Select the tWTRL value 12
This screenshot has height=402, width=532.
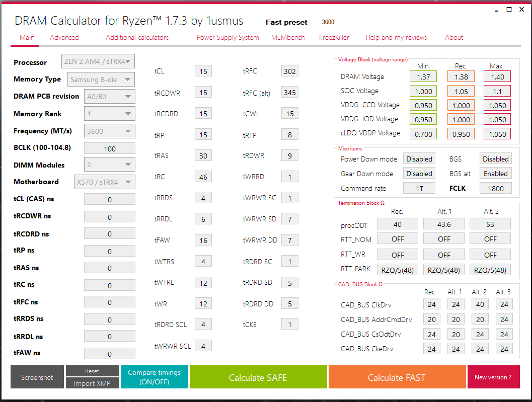[203, 283]
